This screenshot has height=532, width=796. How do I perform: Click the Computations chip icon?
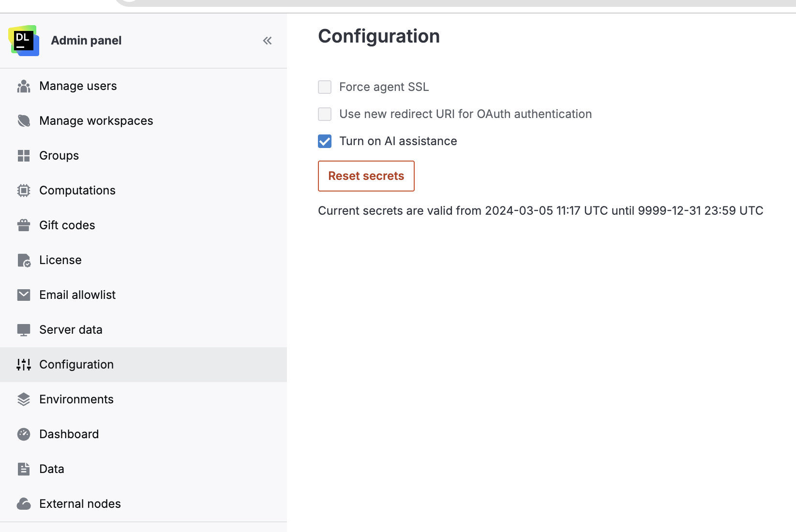pos(23,190)
